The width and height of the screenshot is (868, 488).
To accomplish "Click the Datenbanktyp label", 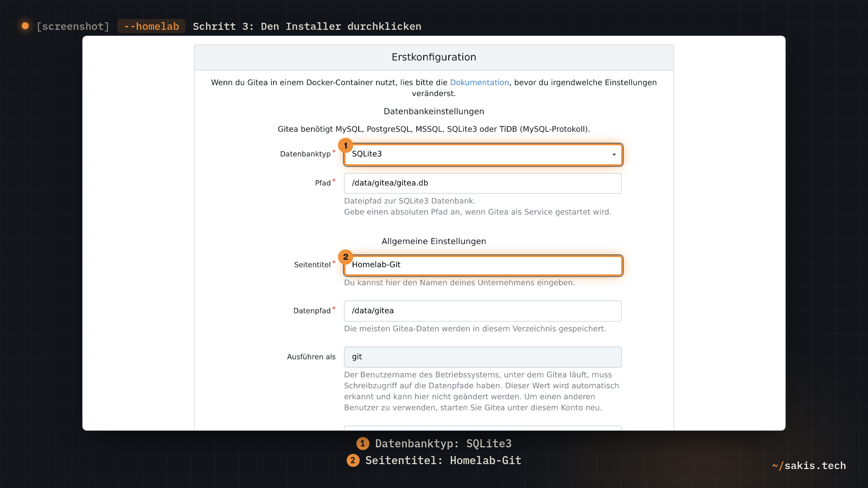I will pos(305,154).
